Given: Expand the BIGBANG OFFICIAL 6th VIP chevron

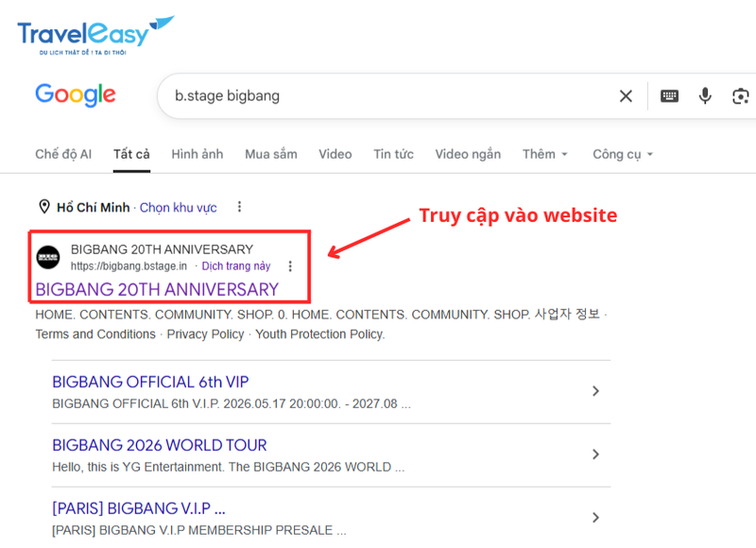Looking at the screenshot, I should [x=596, y=391].
